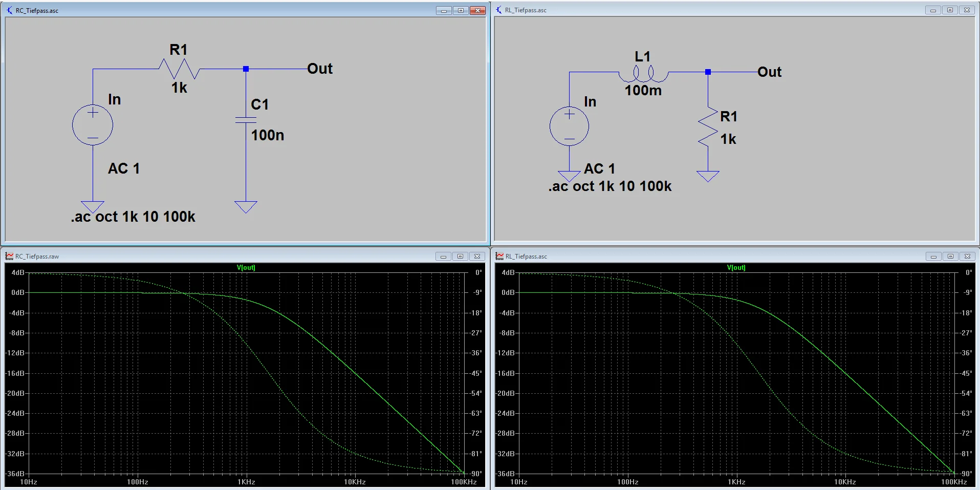This screenshot has width=980, height=490.
Task: Click the V(out) trace label in the RL_Tiefpass plot
Action: [x=736, y=267]
